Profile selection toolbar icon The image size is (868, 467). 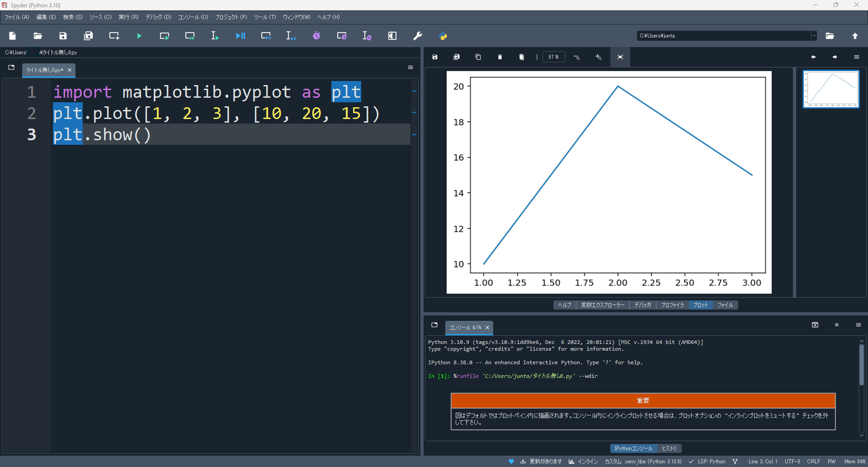[x=367, y=36]
